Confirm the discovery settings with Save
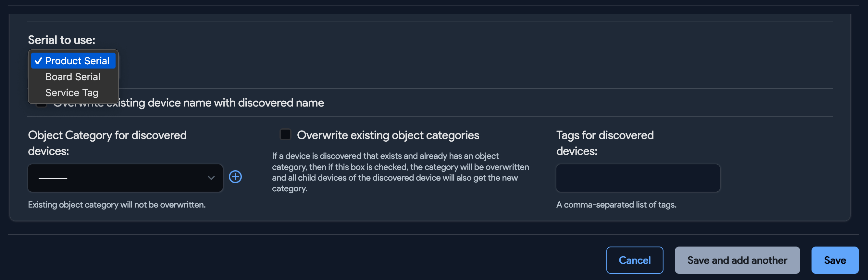Screen dimensions: 868x280 [835, 260]
